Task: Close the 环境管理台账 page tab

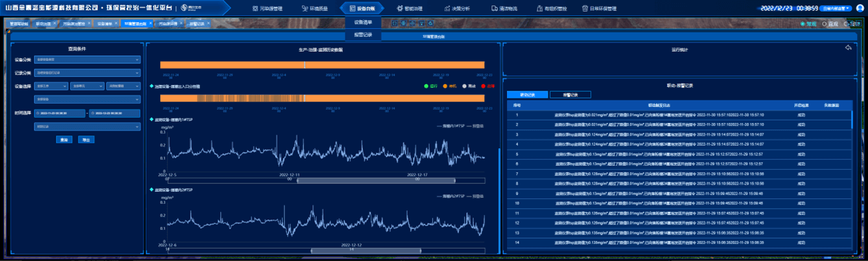Action: [150, 23]
